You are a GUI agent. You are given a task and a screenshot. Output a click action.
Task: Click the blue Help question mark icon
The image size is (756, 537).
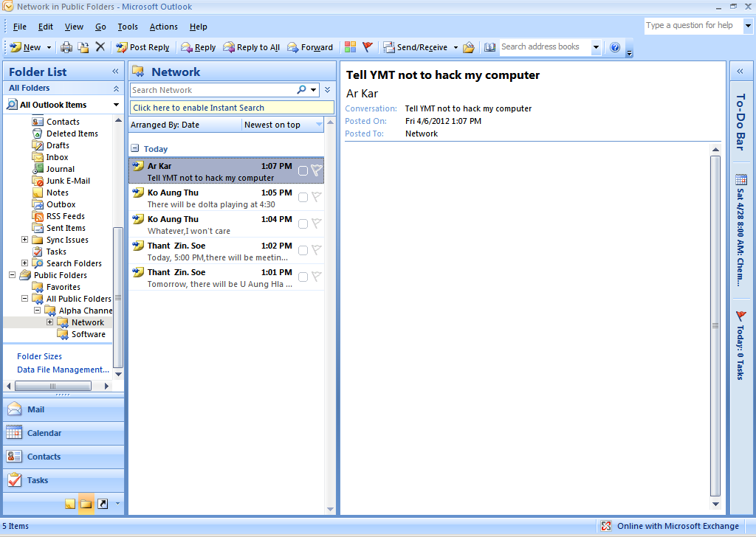coord(615,47)
